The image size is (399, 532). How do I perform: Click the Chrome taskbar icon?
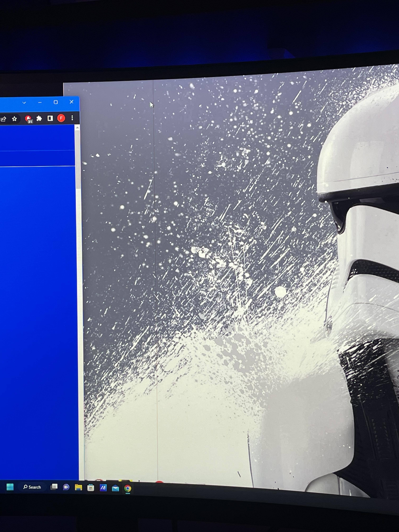(128, 488)
